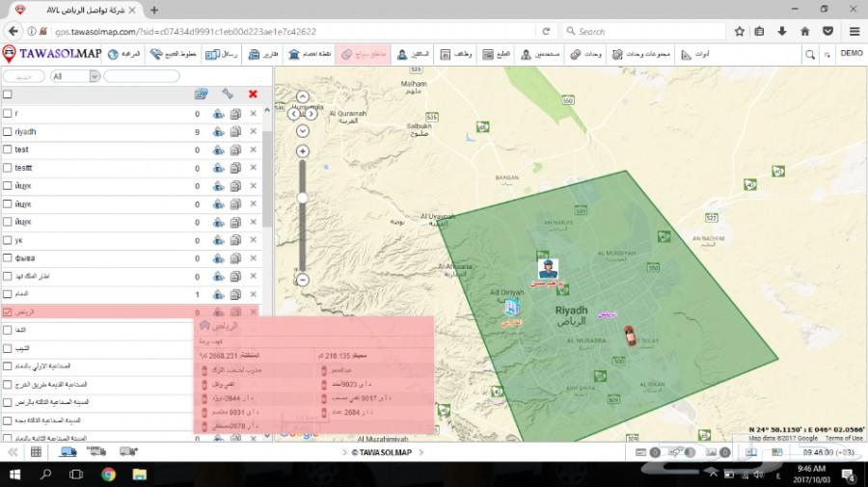The image size is (868, 487).
Task: Zoom out with the map minus button
Action: (x=302, y=280)
